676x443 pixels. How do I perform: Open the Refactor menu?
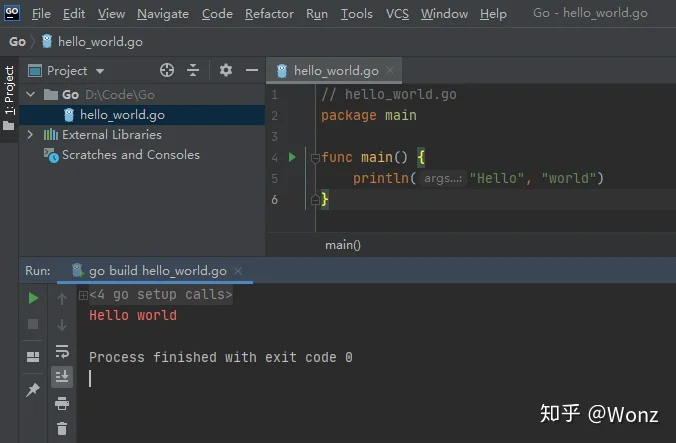click(269, 14)
